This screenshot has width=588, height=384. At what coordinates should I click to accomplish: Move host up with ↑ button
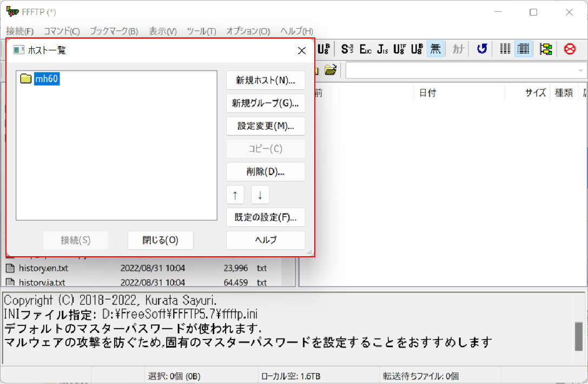(x=235, y=195)
